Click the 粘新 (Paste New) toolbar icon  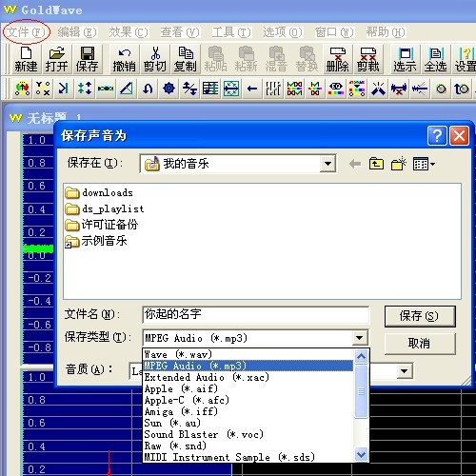click(247, 59)
